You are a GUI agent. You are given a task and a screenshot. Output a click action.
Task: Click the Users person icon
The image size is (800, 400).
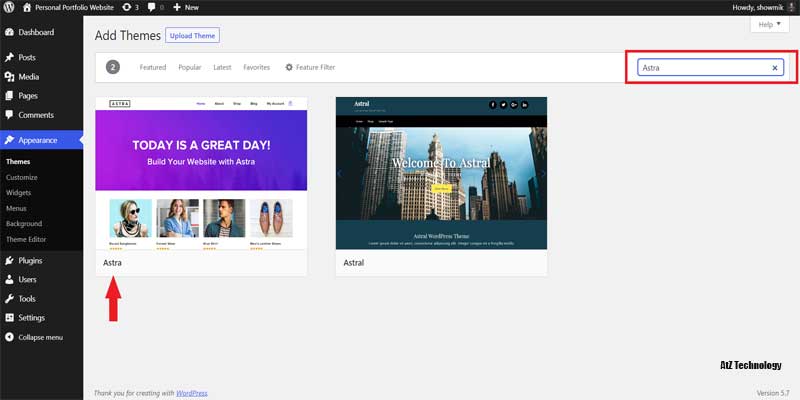pos(9,280)
